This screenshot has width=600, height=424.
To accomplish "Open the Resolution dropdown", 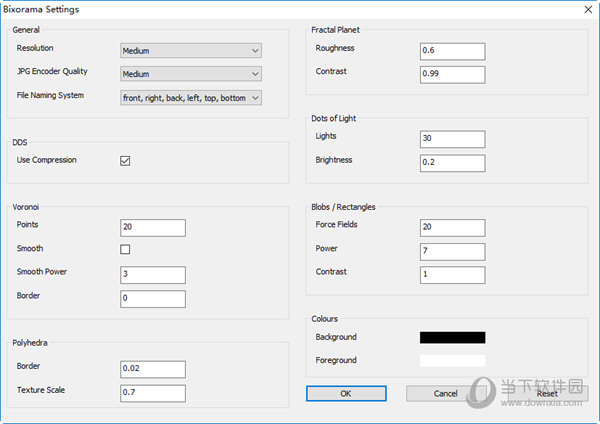I will coord(191,51).
